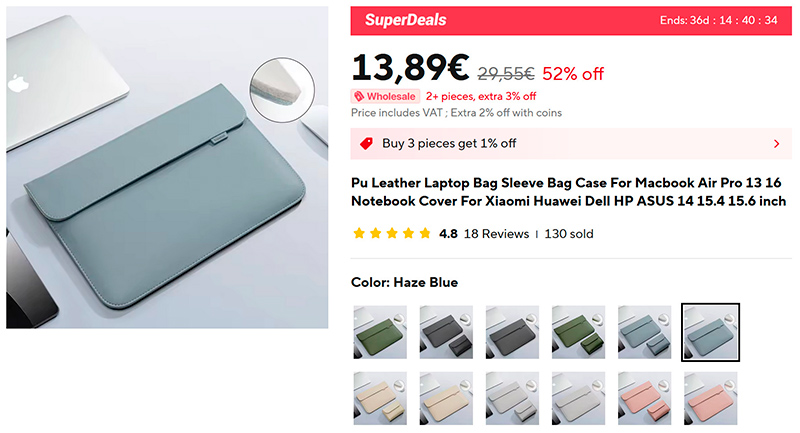Click the SuperDeals banner label

405,20
